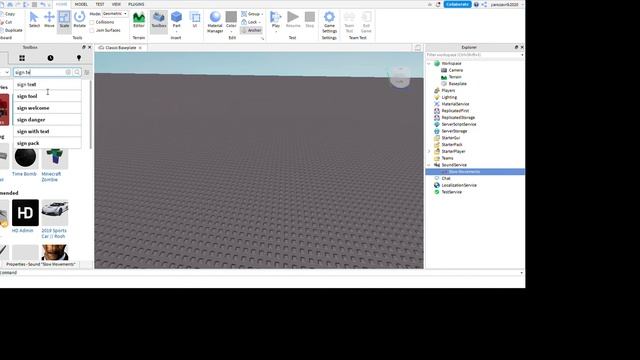Screen dimensions: 640x360
Task: Switch to the VIEW ribbon tab
Action: click(116, 4)
